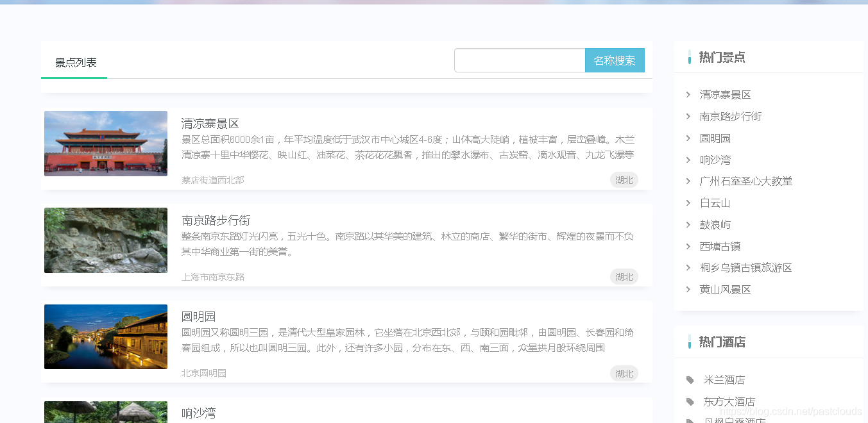Open 圆明园 link in 热门景点 sidebar

tap(715, 138)
